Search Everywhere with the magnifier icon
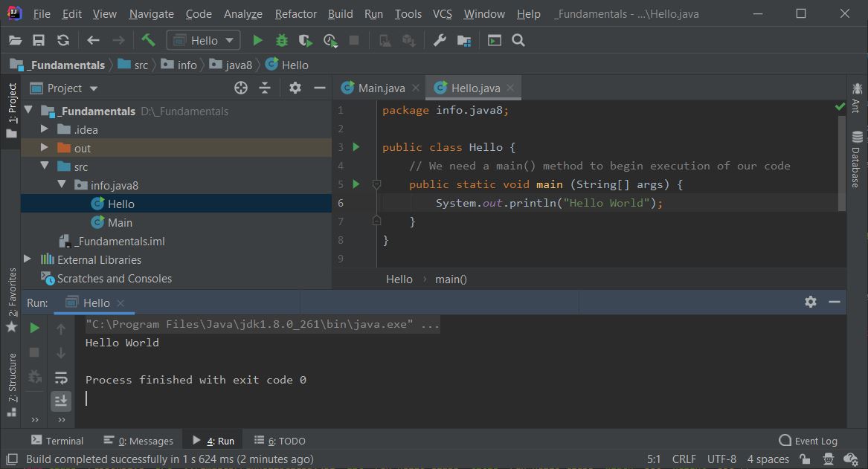 [518, 40]
